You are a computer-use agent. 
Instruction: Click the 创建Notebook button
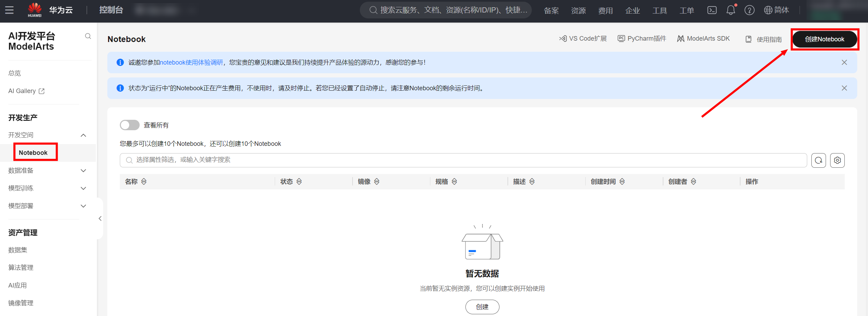824,39
